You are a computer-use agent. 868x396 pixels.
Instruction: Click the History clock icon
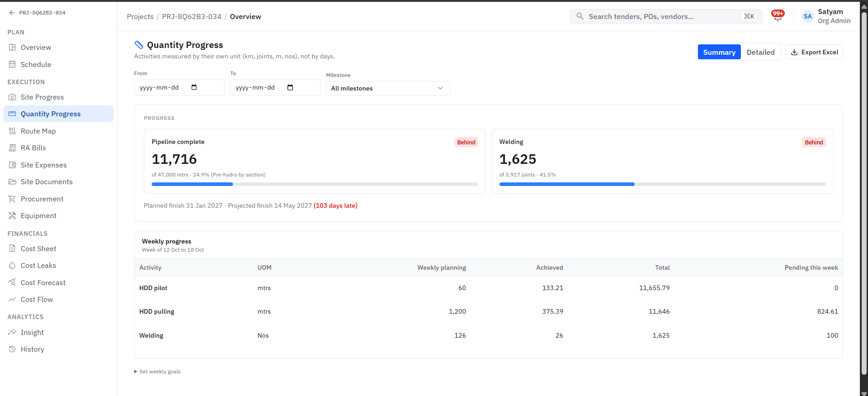click(12, 349)
